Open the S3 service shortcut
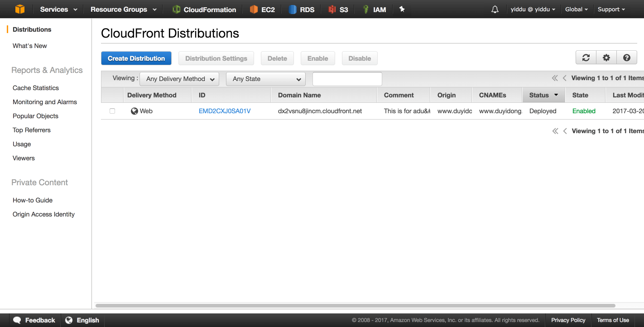Screen dimensions: 644x327 (x=338, y=10)
